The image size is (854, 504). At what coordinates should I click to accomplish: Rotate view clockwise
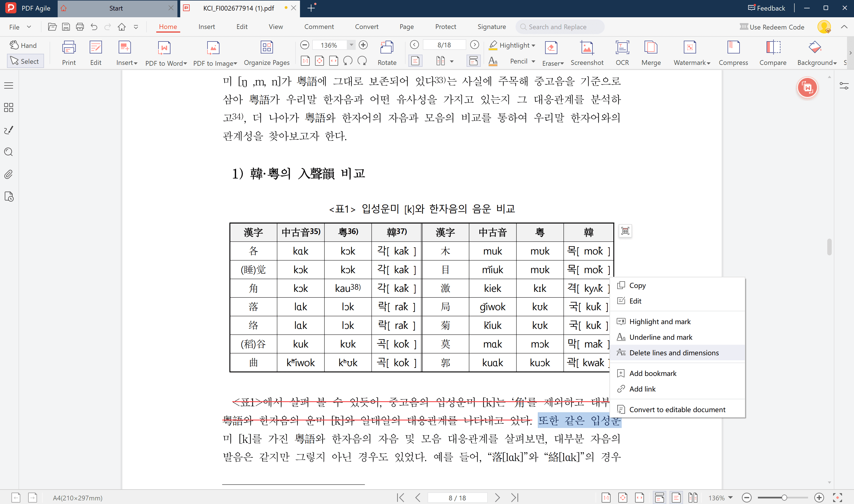click(362, 61)
